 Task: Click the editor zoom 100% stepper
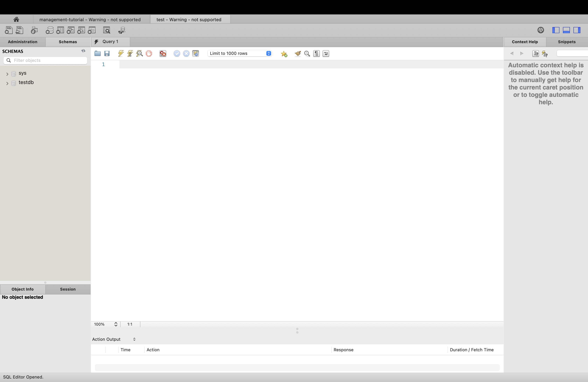pyautogui.click(x=116, y=324)
